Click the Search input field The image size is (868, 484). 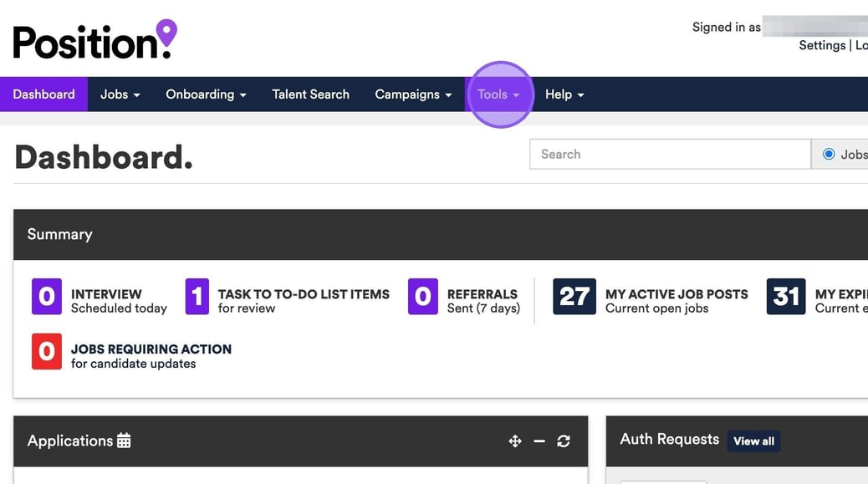(670, 154)
